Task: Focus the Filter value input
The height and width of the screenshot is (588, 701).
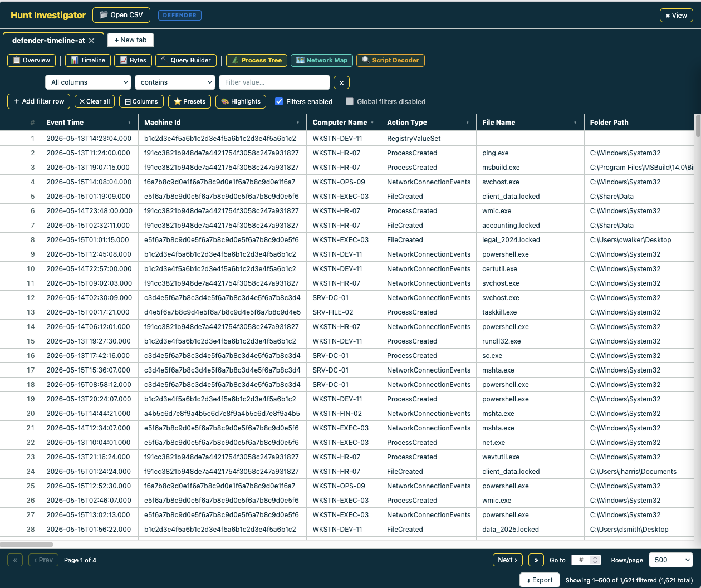Action: point(274,82)
